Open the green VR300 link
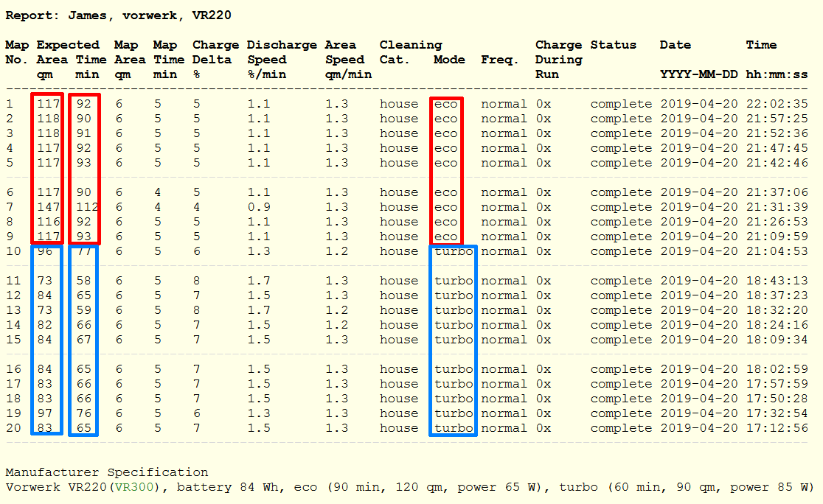This screenshot has width=823, height=504. click(134, 487)
